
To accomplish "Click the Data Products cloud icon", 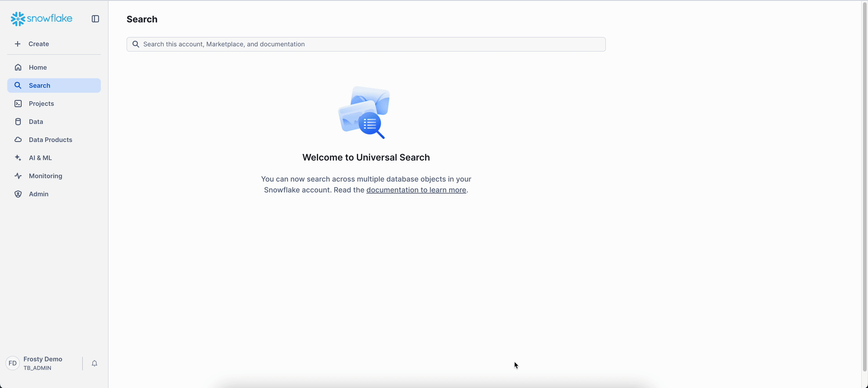I will (18, 140).
